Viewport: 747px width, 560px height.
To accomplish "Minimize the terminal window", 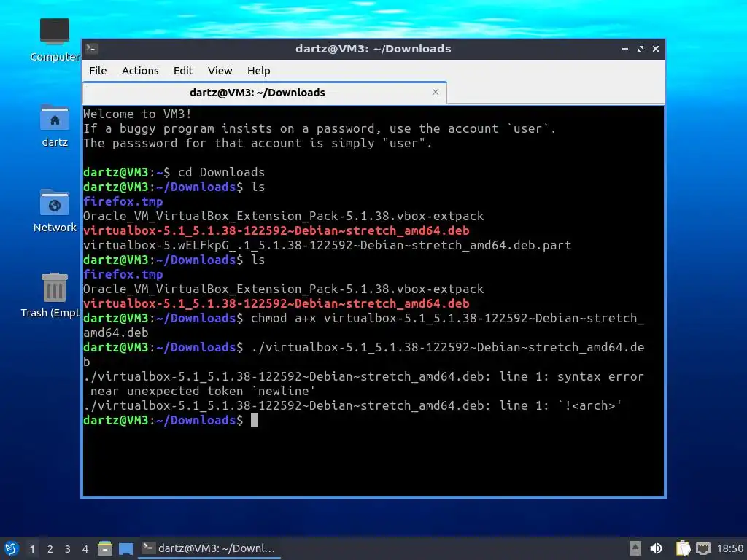I will click(625, 49).
